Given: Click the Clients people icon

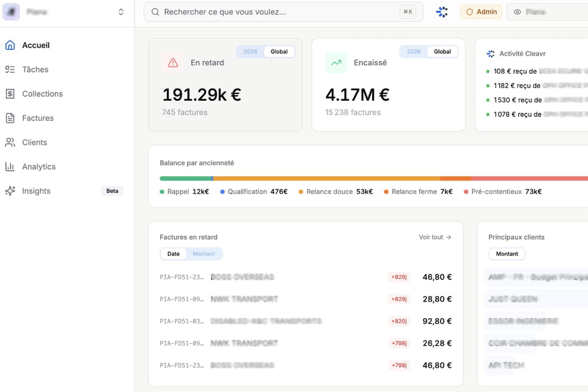Looking at the screenshot, I should pyautogui.click(x=10, y=142).
